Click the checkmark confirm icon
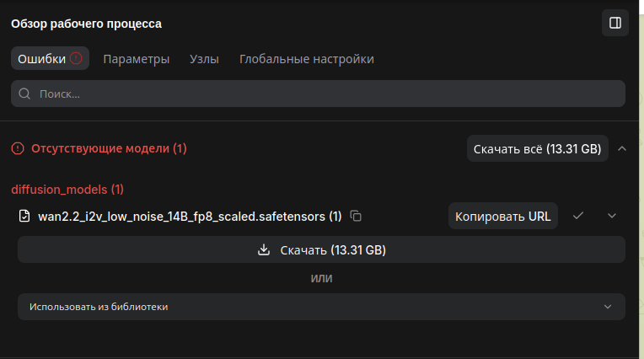 [578, 216]
